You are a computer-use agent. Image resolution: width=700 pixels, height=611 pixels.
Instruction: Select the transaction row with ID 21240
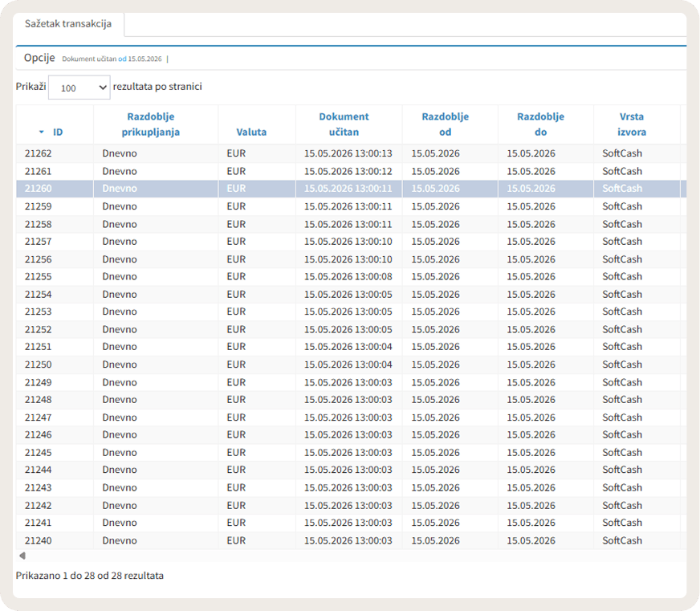pyautogui.click(x=351, y=540)
